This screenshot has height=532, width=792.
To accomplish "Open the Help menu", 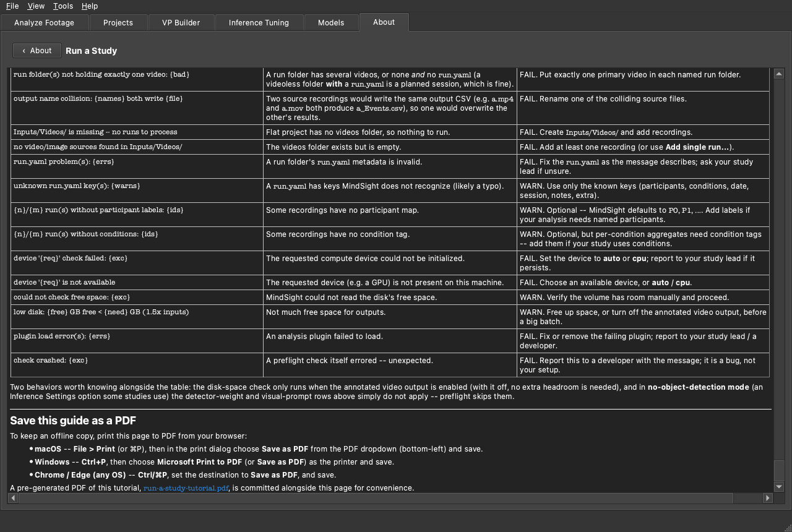I will 90,6.
